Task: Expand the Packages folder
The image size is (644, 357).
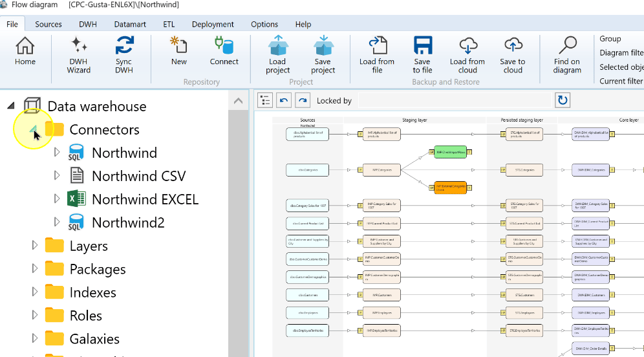Action: tap(34, 268)
